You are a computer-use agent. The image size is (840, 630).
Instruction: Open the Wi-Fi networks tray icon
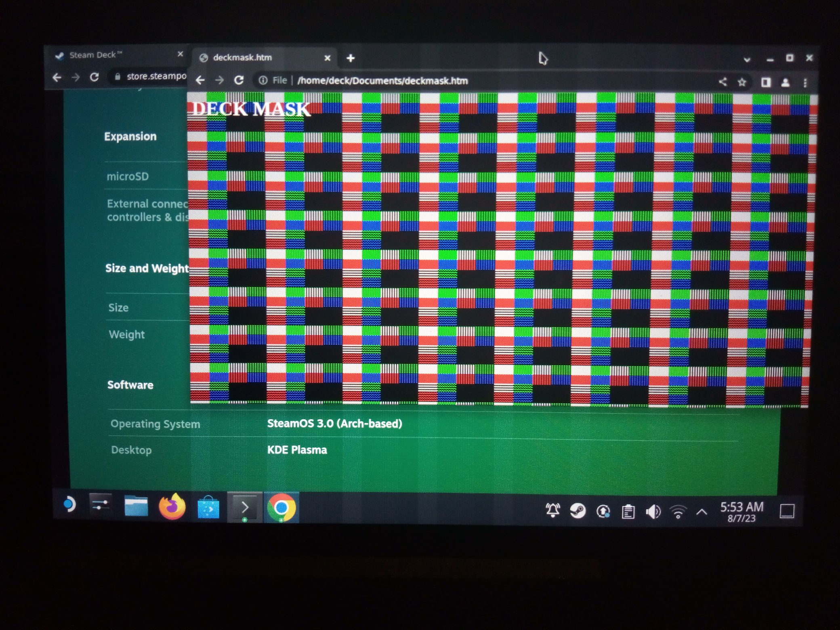[x=678, y=512]
